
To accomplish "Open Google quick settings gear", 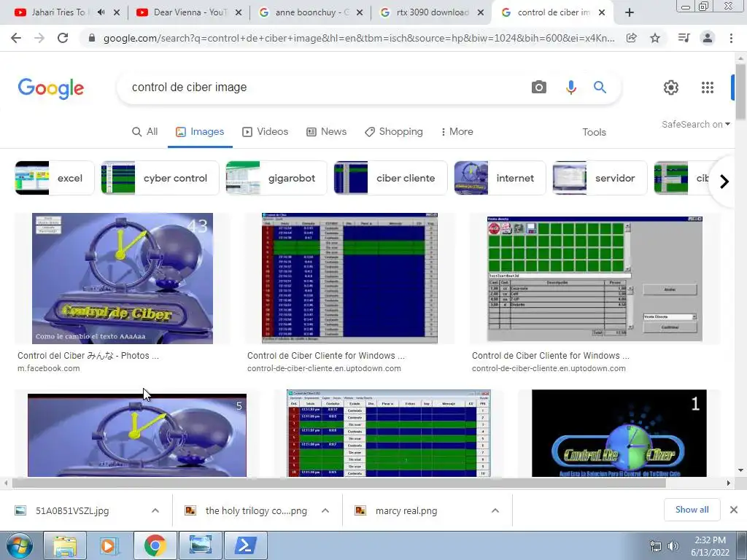I will click(x=671, y=87).
